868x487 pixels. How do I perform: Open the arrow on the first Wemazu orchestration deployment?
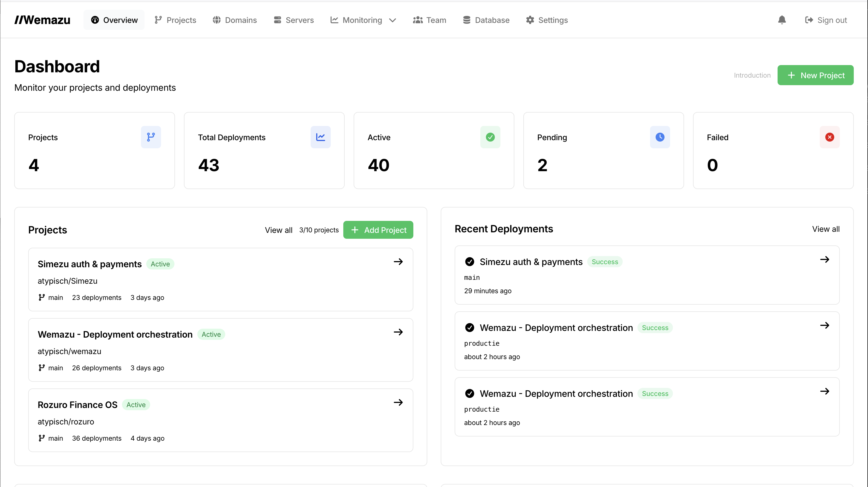825,325
